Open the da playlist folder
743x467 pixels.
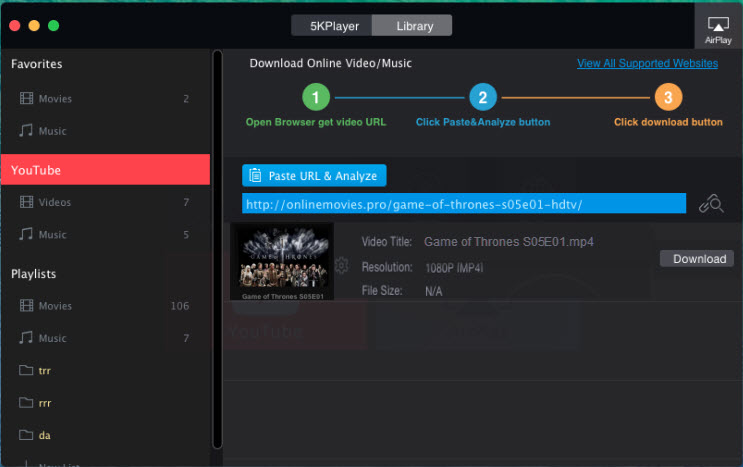pos(105,435)
